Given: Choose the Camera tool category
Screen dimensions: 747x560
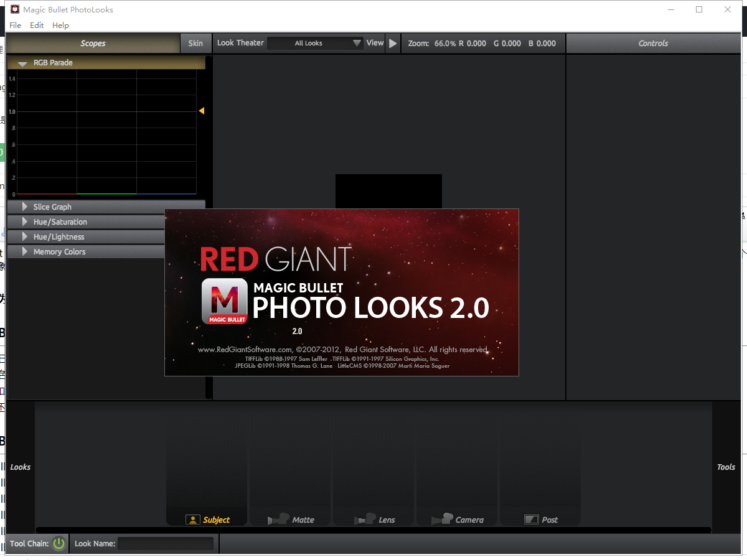Looking at the screenshot, I should (457, 520).
